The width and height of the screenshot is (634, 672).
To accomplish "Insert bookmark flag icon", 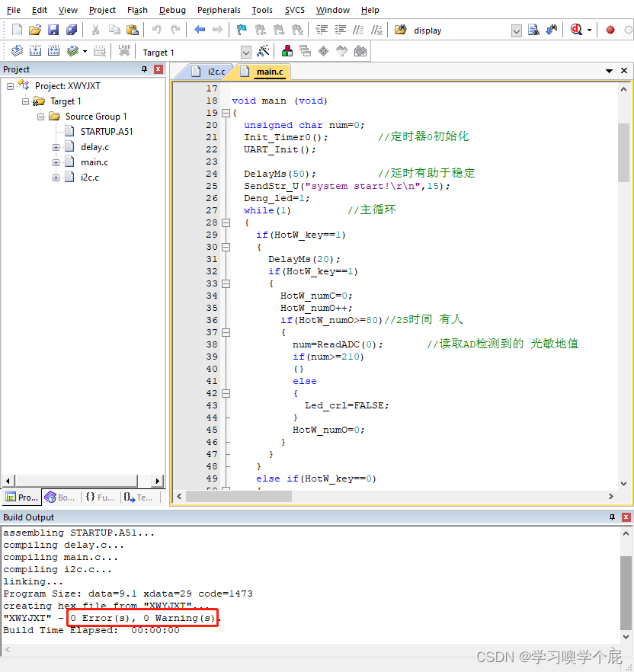I will tap(242, 30).
